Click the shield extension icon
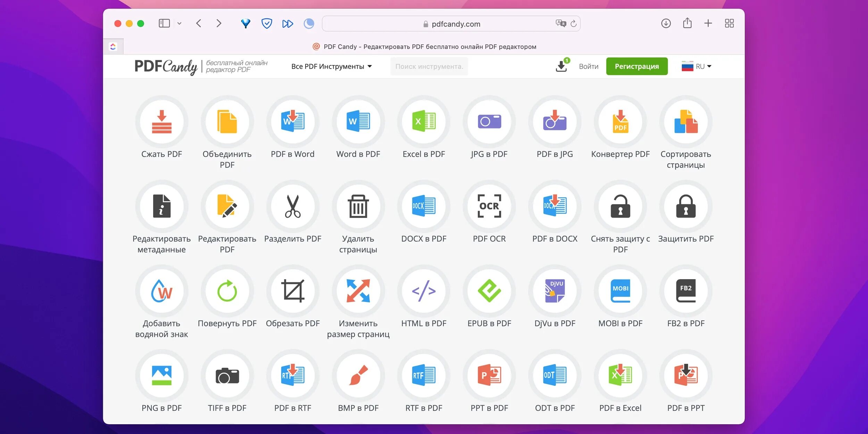This screenshot has height=434, width=868. pos(267,24)
